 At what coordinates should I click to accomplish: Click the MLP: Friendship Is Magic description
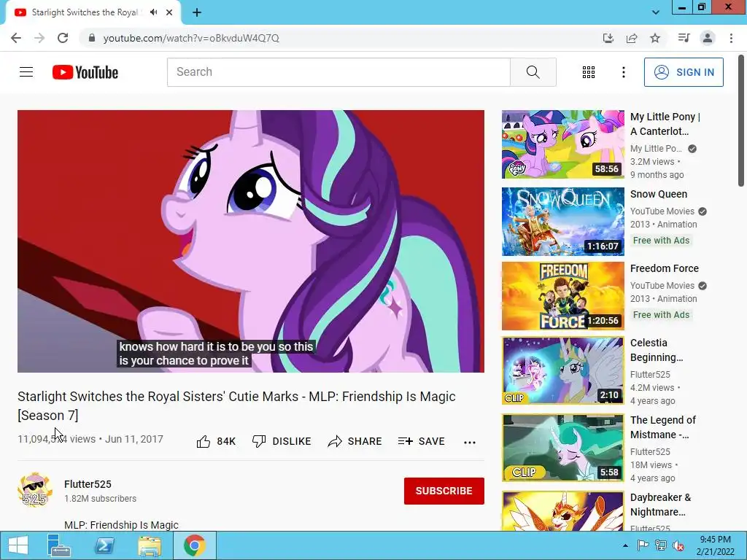(x=122, y=525)
